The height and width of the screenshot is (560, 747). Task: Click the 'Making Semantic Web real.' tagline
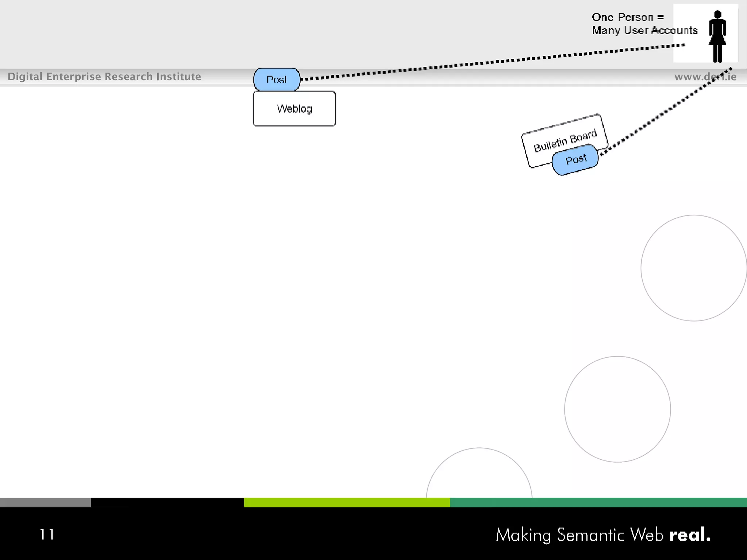tap(603, 535)
